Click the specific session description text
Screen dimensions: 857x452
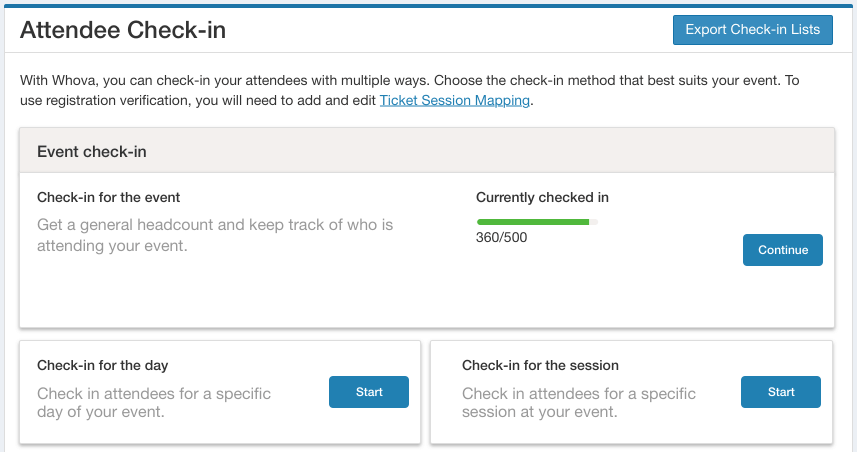(x=579, y=402)
